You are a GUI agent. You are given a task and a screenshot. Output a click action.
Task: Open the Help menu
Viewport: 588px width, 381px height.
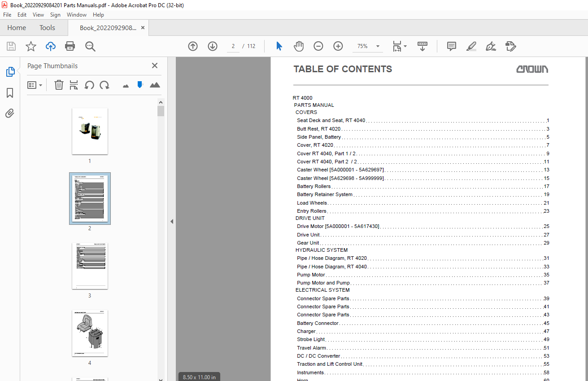(x=98, y=15)
